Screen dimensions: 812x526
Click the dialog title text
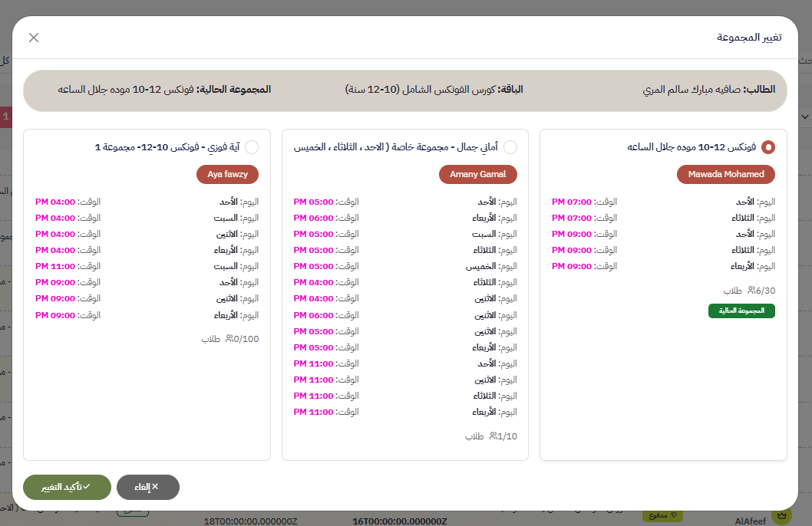pyautogui.click(x=749, y=38)
